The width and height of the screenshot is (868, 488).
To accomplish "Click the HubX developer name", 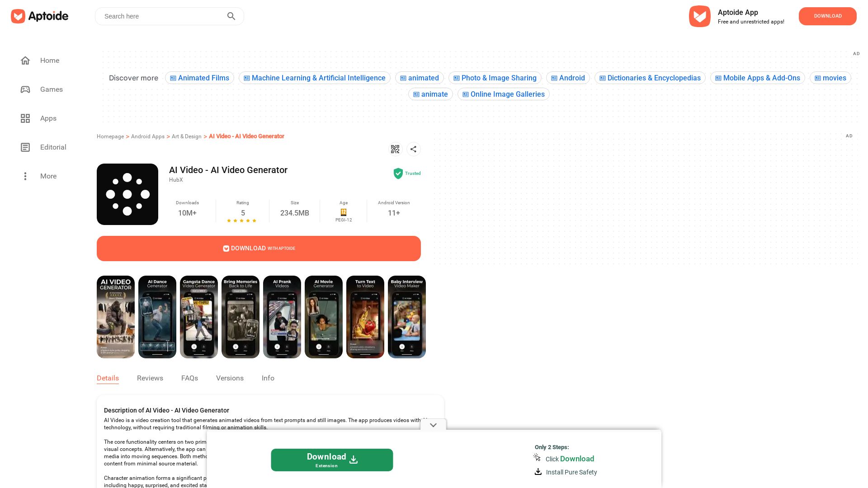I will pyautogui.click(x=176, y=180).
